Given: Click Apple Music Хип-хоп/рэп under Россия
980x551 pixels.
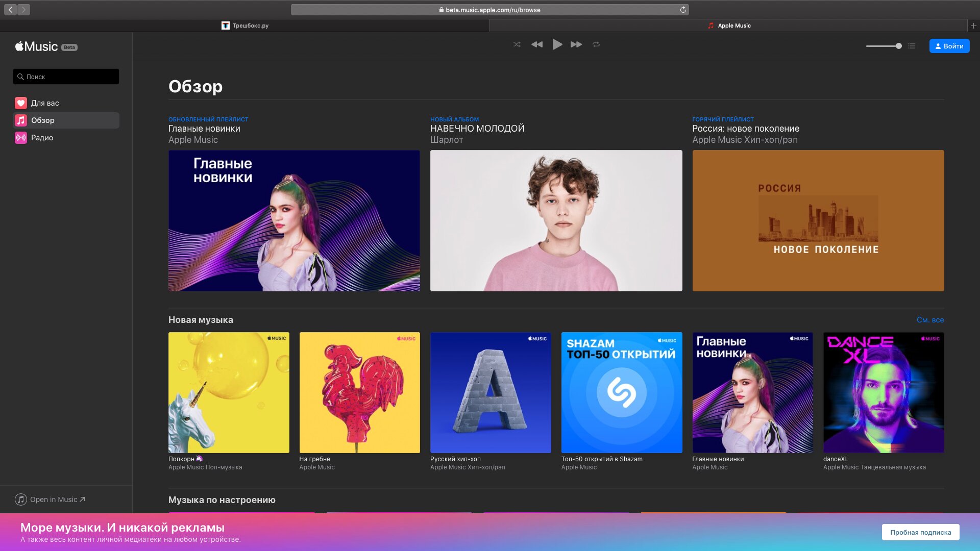Looking at the screenshot, I should [x=745, y=140].
